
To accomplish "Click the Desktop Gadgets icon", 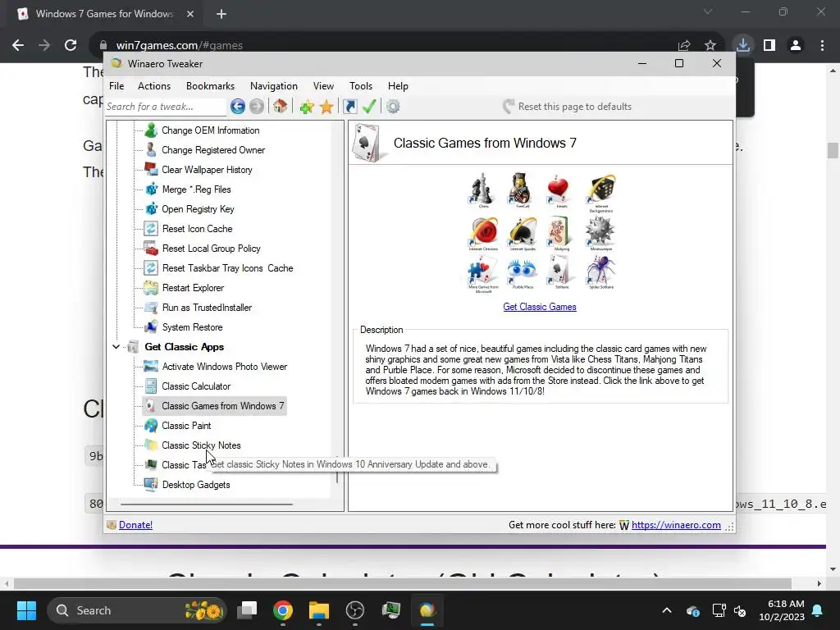I will pyautogui.click(x=151, y=485).
